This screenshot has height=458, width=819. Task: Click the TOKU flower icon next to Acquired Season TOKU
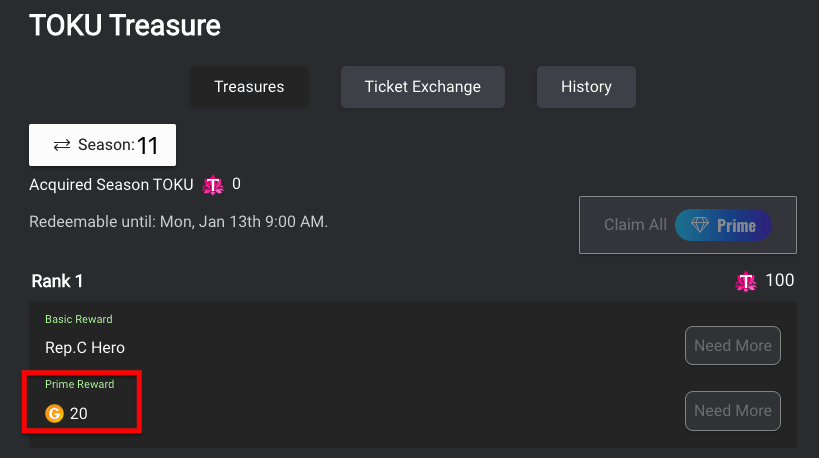pos(213,185)
